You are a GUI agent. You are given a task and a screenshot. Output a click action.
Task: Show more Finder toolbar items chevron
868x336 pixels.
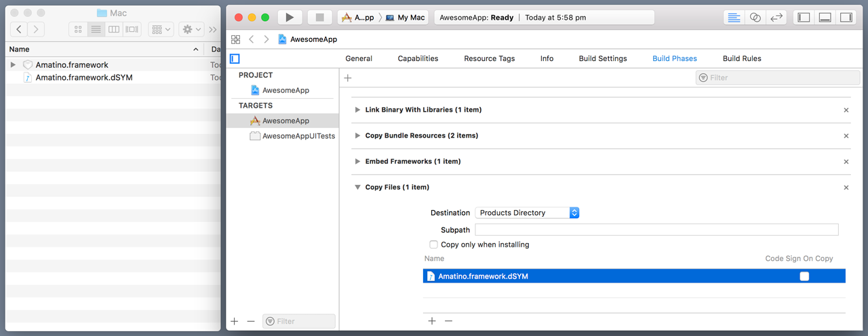coord(212,30)
